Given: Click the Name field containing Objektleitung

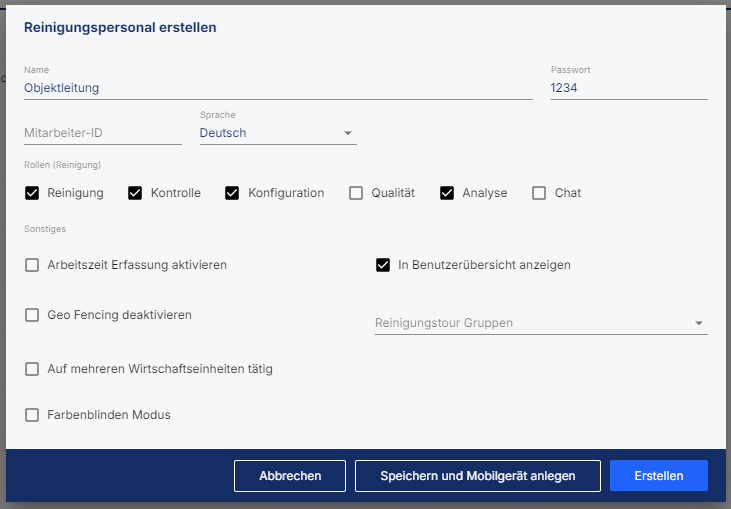Looking at the screenshot, I should click(278, 88).
